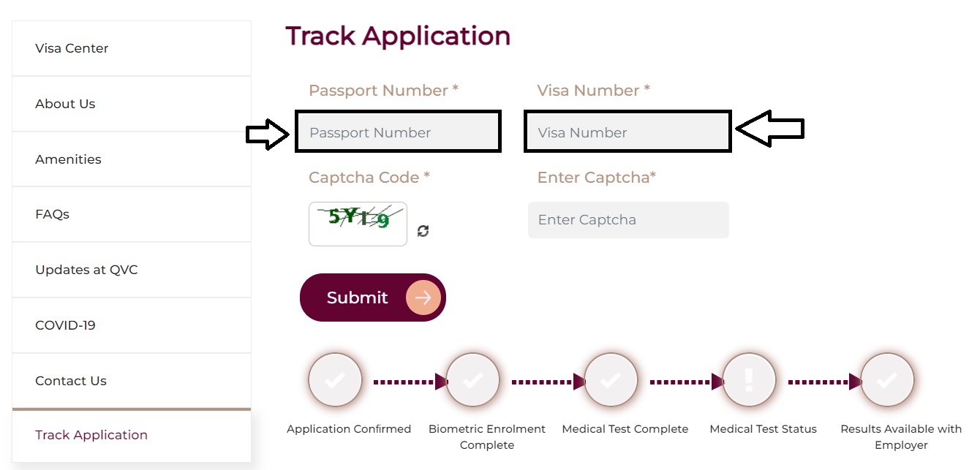Screen dimensions: 980x470
Task: Click the Passport Number input field
Action: [398, 132]
